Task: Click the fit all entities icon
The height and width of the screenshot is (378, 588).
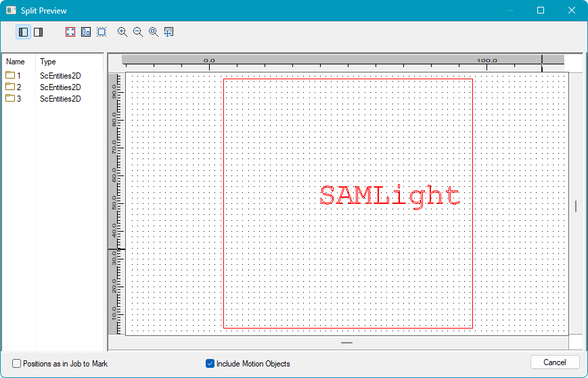Action: [86, 32]
